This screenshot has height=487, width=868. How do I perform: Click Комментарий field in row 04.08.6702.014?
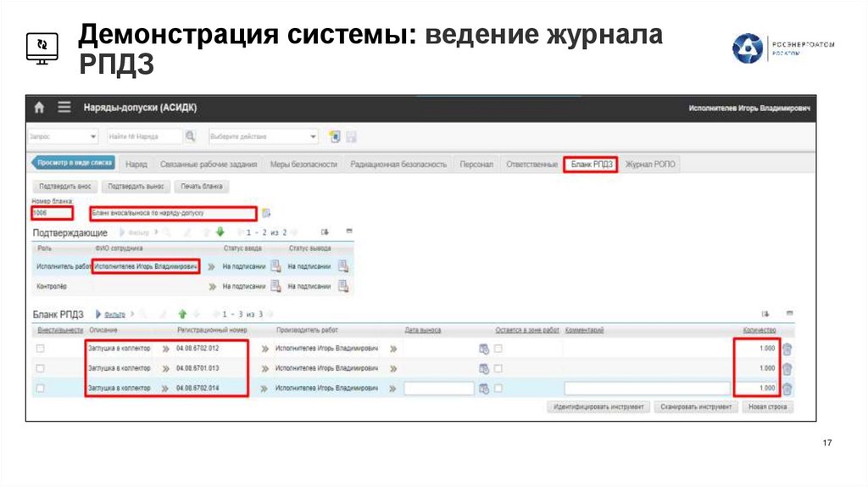(x=648, y=389)
